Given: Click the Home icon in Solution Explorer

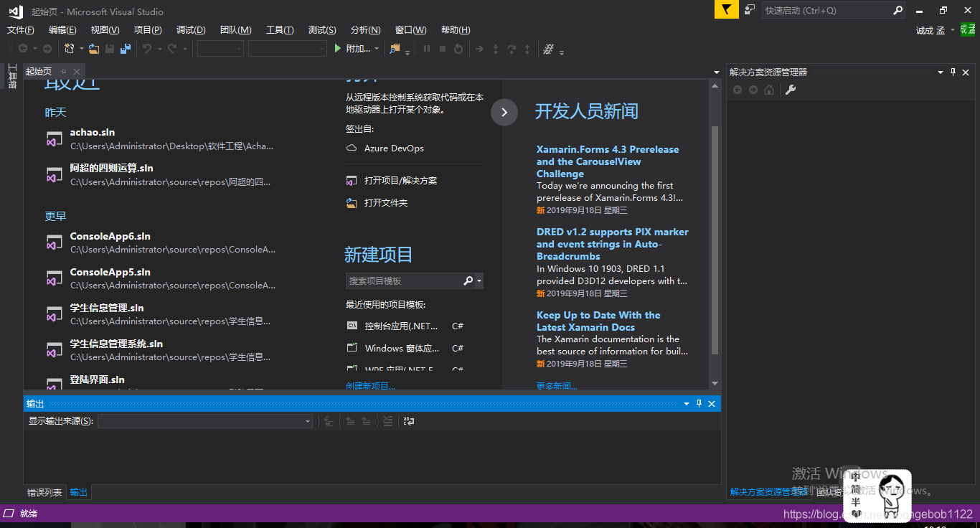Looking at the screenshot, I should (x=769, y=90).
